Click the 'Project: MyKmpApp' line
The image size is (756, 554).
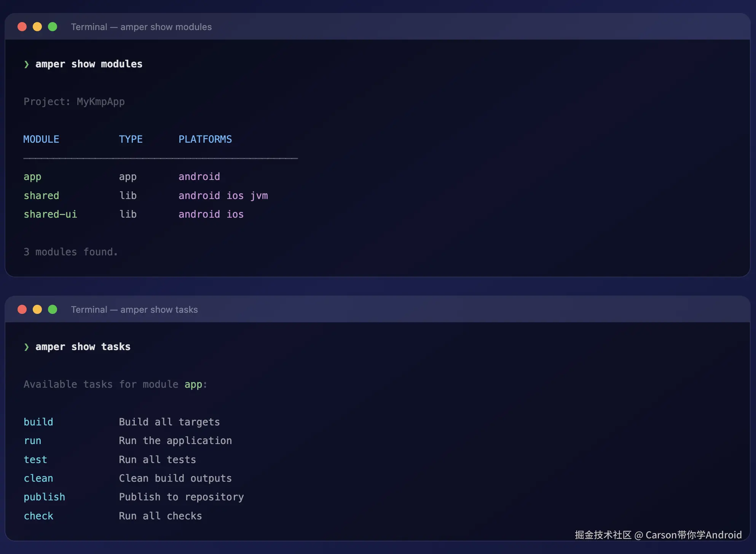pyautogui.click(x=74, y=102)
